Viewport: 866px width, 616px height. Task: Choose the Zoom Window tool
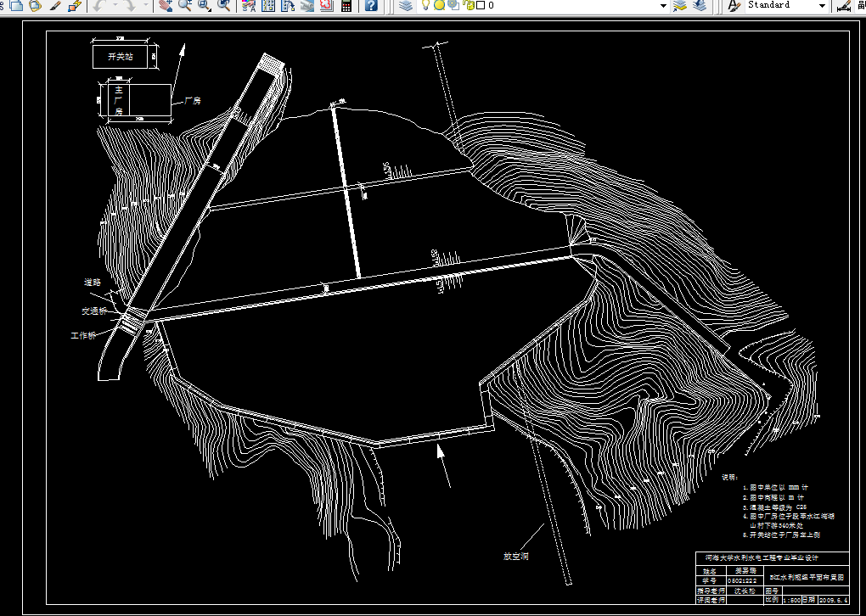click(204, 5)
